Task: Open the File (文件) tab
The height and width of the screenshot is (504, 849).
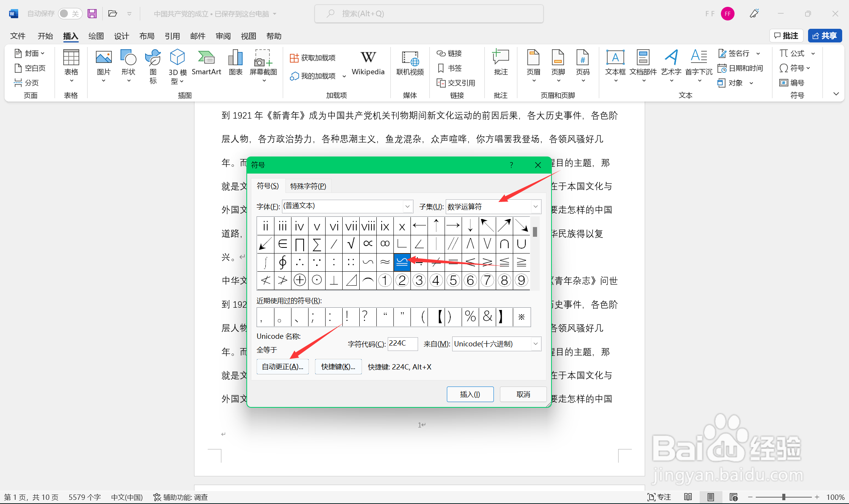Action: click(x=18, y=36)
